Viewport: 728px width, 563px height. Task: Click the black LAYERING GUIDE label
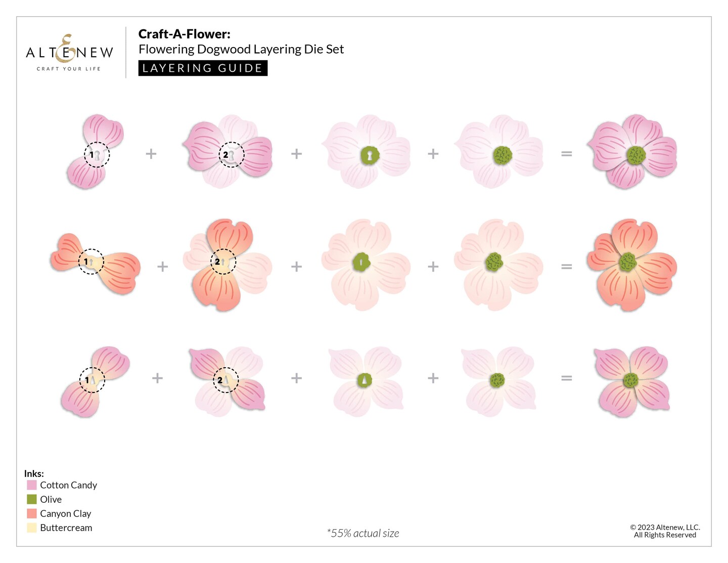pyautogui.click(x=202, y=68)
